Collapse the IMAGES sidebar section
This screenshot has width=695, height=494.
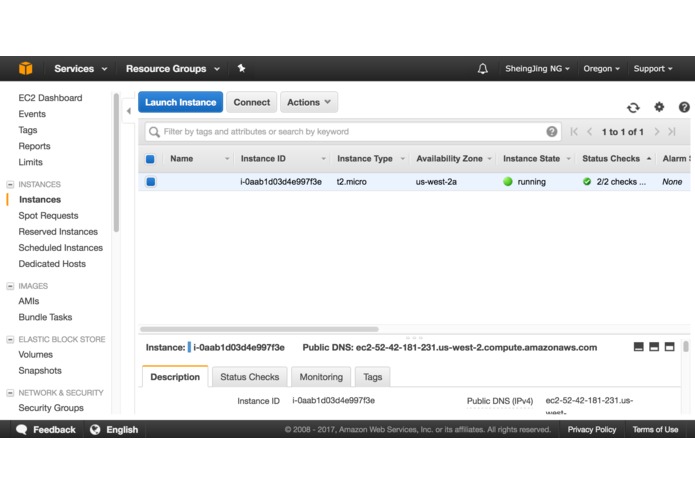[x=10, y=286]
